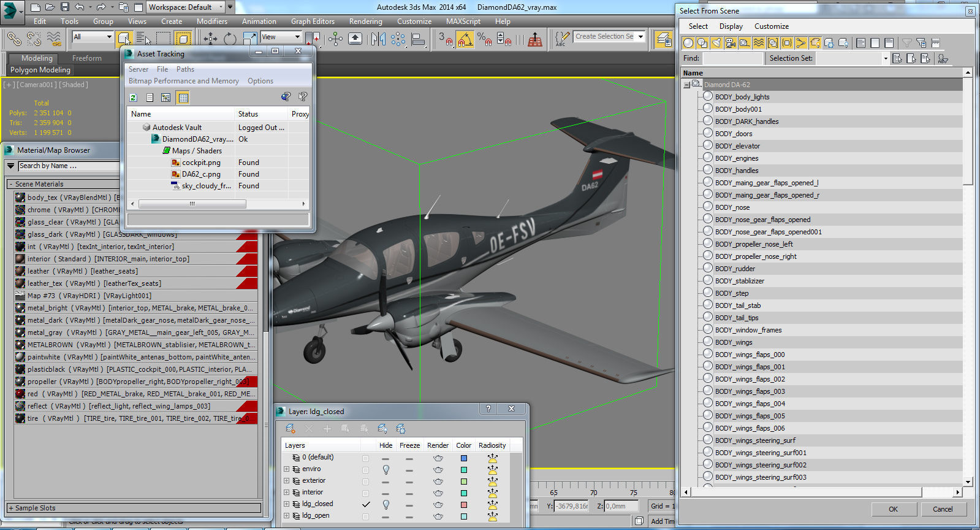Click the Find input field
The height and width of the screenshot is (530, 980).
tap(732, 58)
